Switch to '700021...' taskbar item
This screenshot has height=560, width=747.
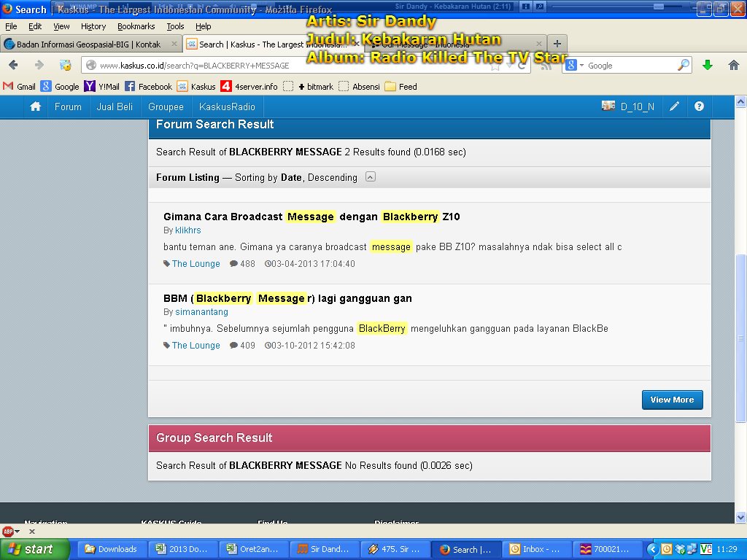pos(606,549)
